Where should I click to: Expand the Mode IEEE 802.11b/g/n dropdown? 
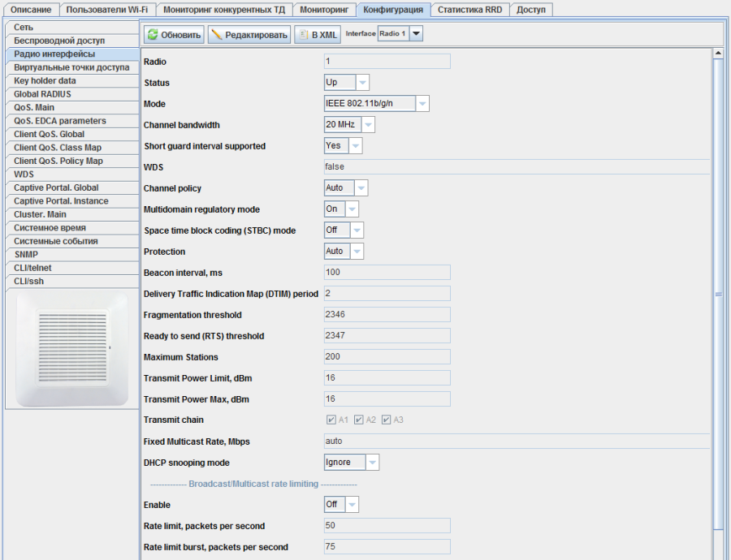click(x=376, y=103)
